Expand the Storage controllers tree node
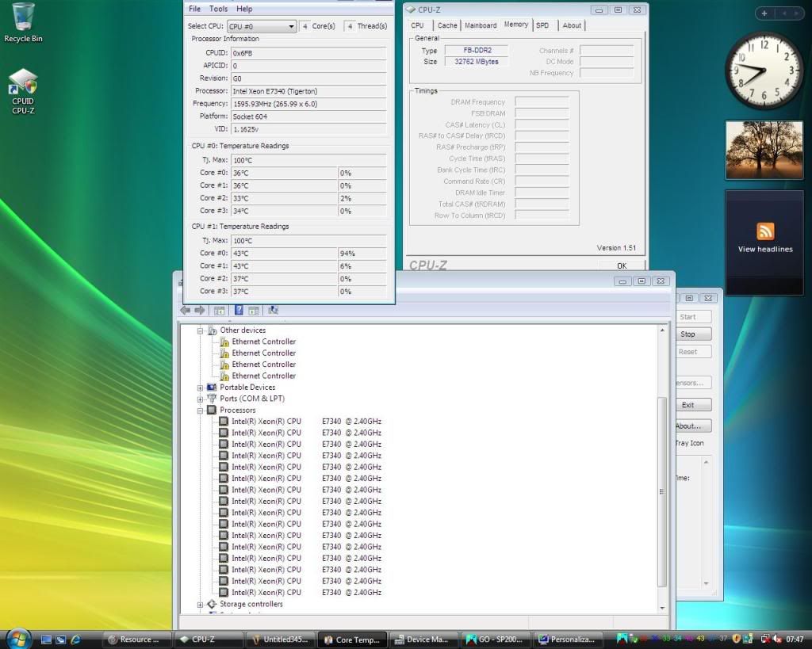 pos(200,605)
